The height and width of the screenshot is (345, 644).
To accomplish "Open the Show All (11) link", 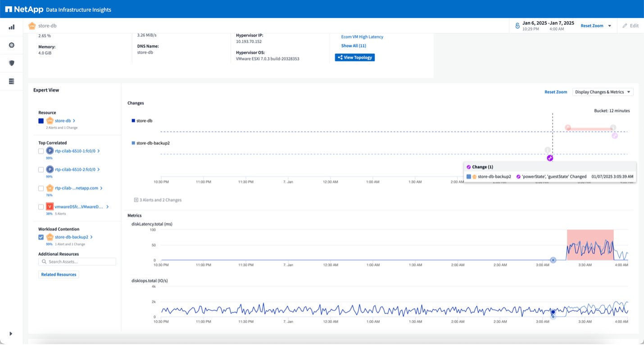I will tap(354, 46).
